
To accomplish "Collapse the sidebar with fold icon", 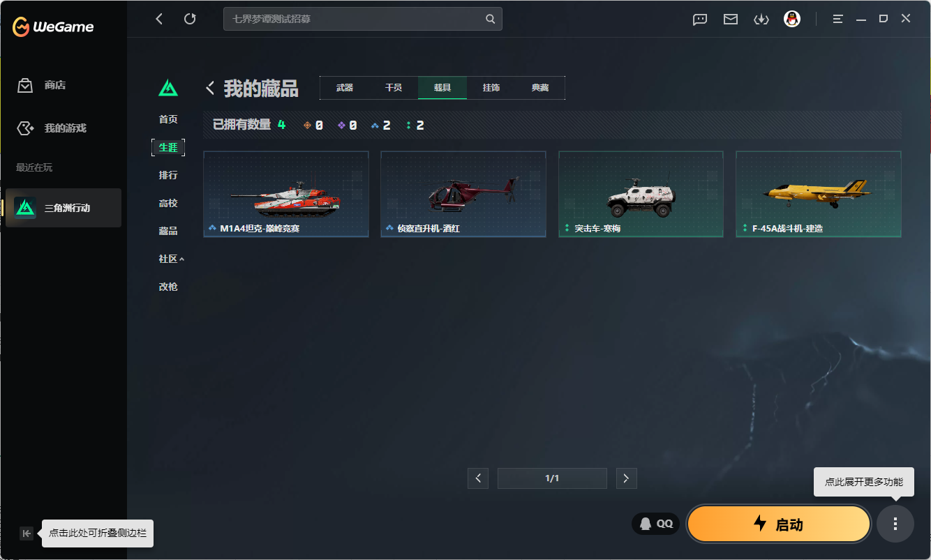I will [x=27, y=533].
